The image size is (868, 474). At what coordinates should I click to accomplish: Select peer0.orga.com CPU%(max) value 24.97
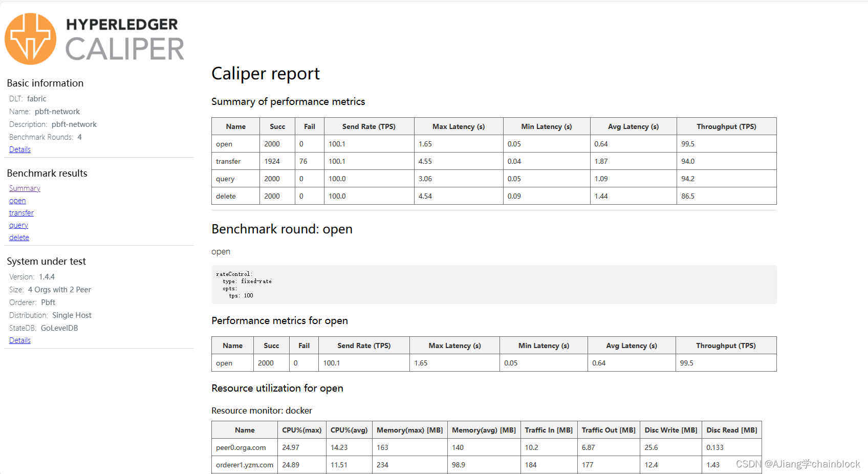291,447
